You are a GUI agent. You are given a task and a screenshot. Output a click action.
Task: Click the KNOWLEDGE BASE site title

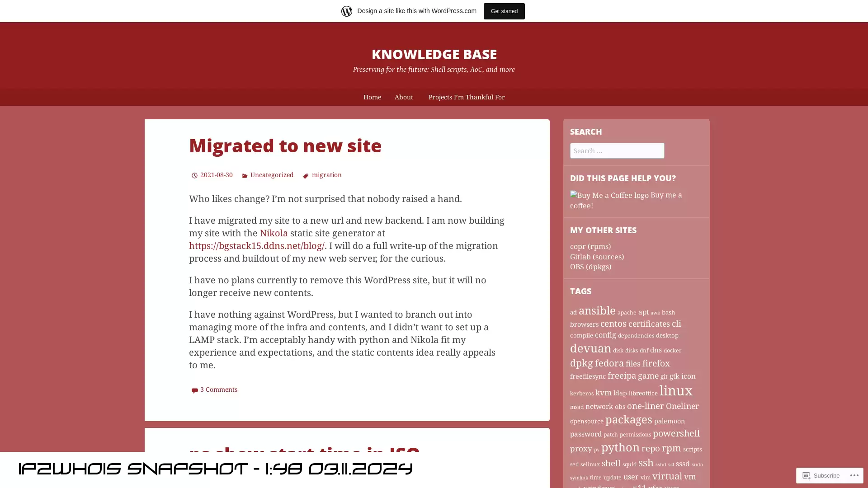pyautogui.click(x=434, y=53)
